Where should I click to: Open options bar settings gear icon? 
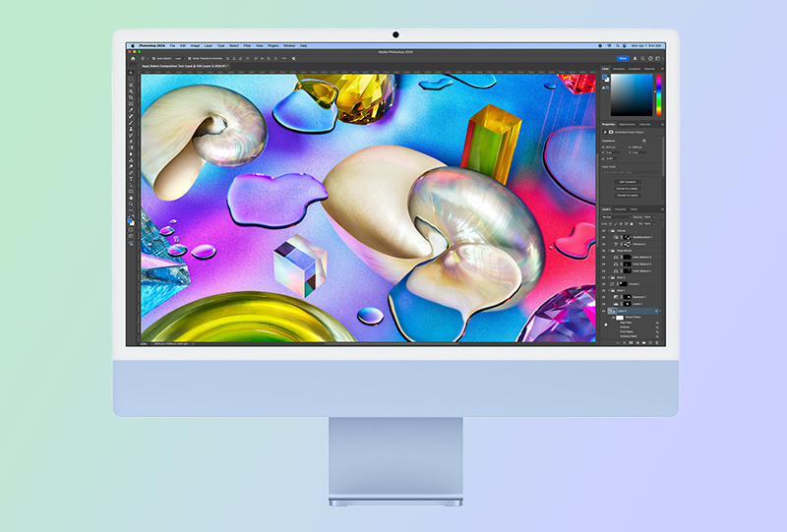(293, 59)
